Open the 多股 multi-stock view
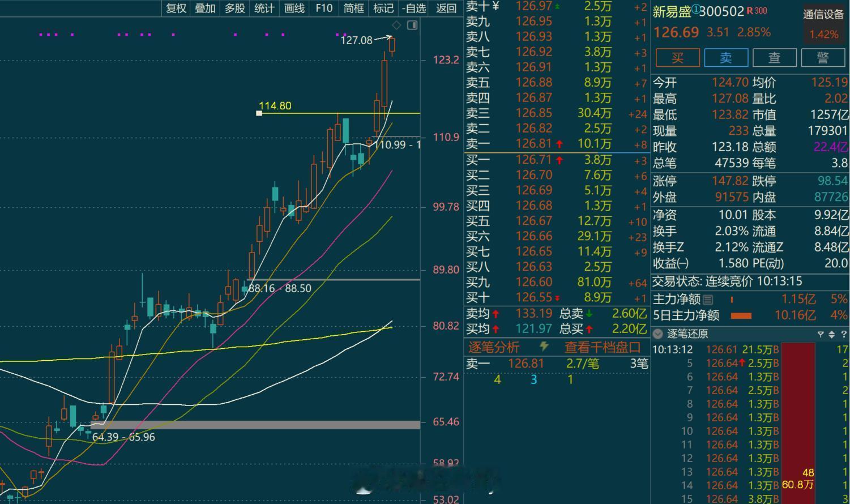Screen dimensions: 850x504 235,8
